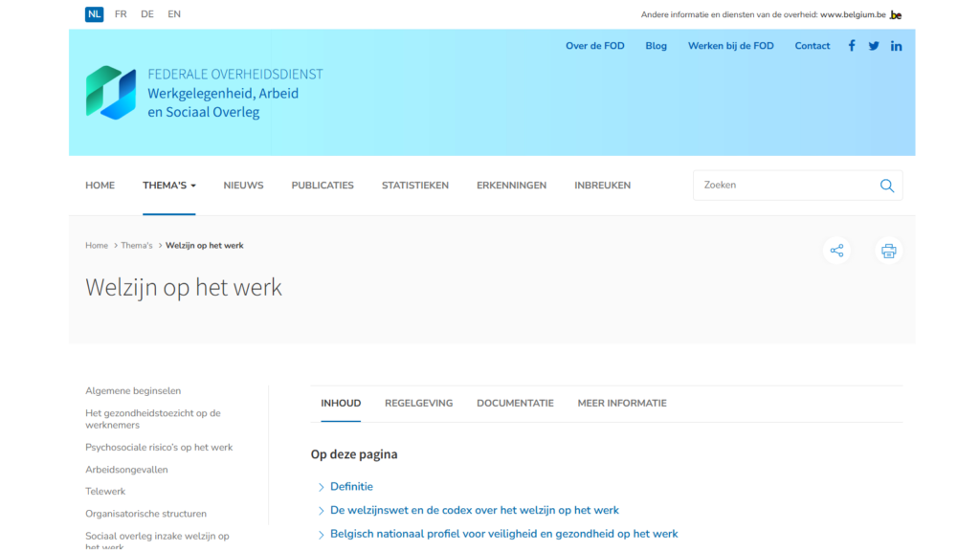
Task: Click the chevron beside Definitie
Action: pyautogui.click(x=321, y=487)
